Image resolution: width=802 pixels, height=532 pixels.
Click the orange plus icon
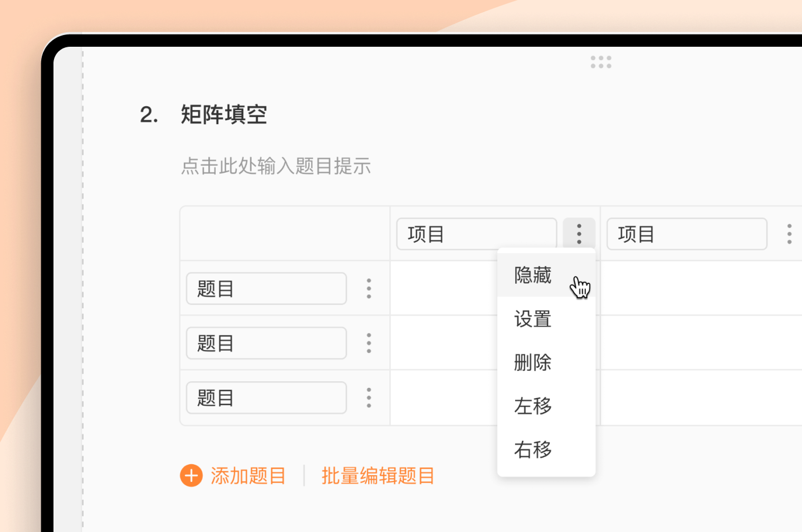click(192, 476)
